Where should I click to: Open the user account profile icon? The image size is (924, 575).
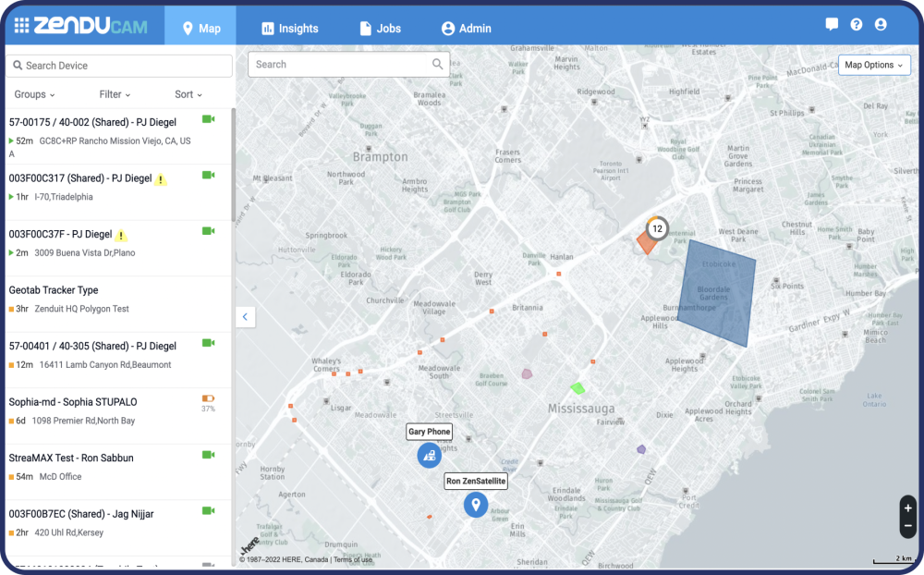(x=881, y=25)
